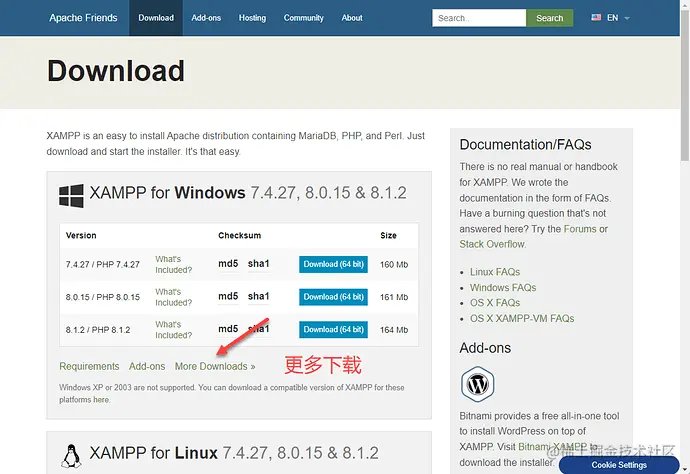Open the Community nav item
Image resolution: width=690 pixels, height=474 pixels.
click(x=303, y=18)
